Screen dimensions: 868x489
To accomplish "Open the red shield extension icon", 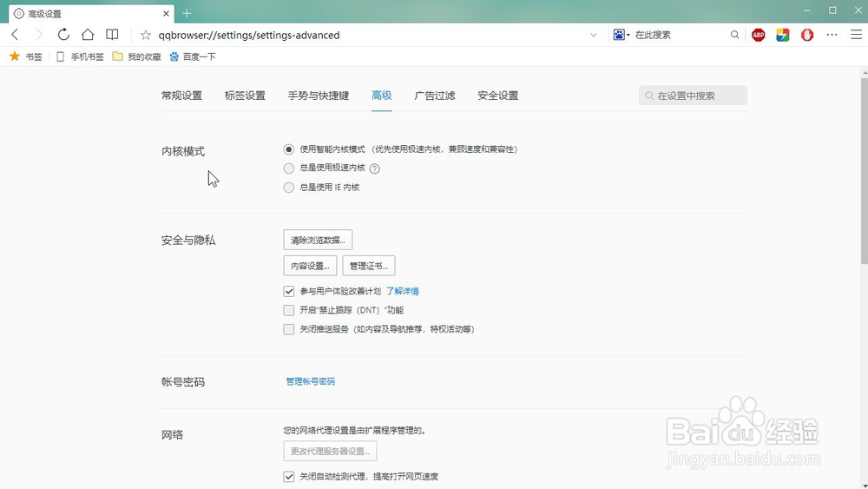I will point(807,35).
